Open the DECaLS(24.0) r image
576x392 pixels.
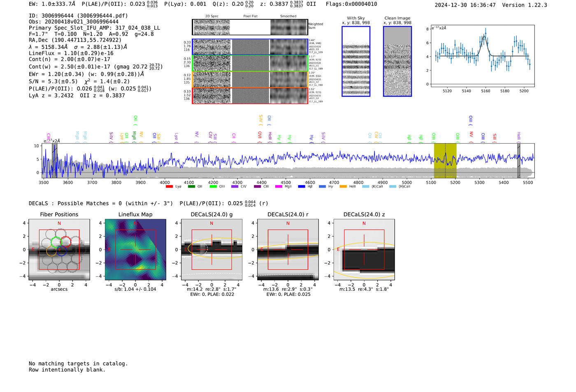click(288, 250)
